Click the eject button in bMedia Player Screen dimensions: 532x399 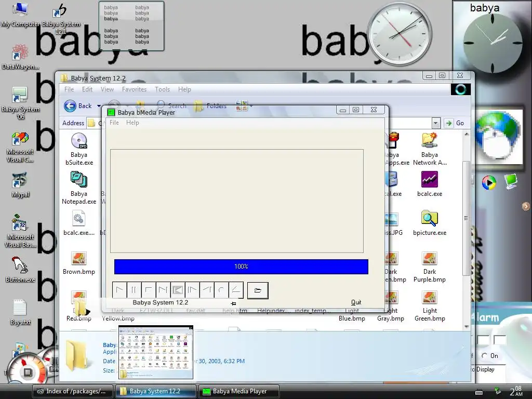pos(236,290)
